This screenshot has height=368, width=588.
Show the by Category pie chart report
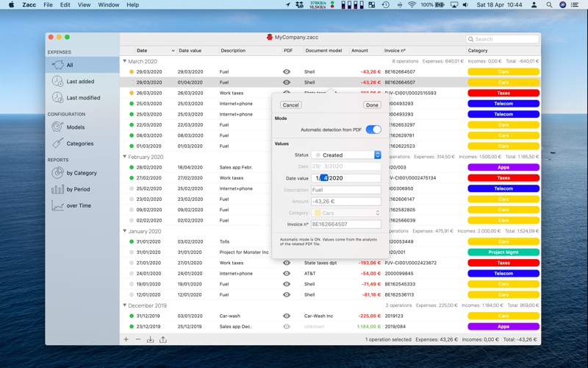click(x=57, y=173)
